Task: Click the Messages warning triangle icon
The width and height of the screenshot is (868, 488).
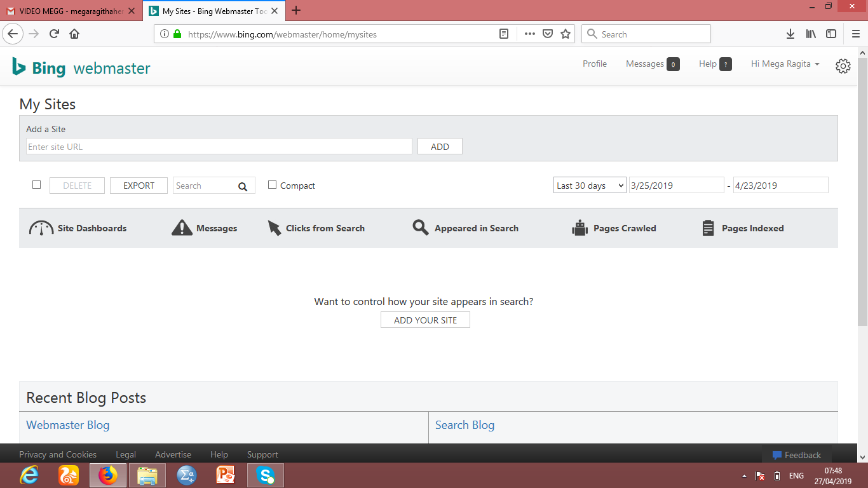Action: coord(182,228)
